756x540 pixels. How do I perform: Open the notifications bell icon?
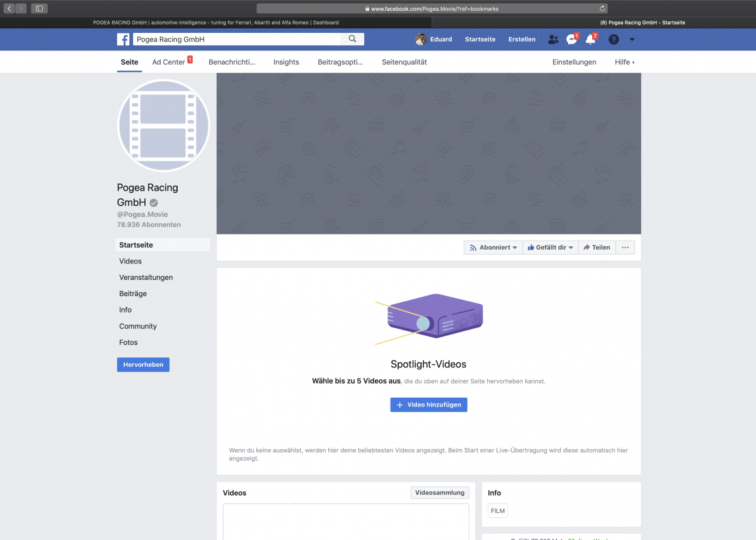[590, 39]
